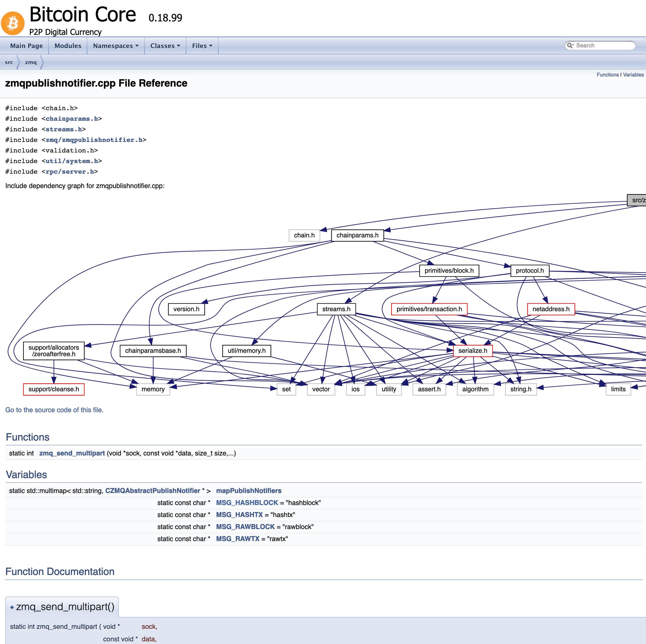Expand the Files dropdown menu
The width and height of the screenshot is (646, 644).
(202, 46)
